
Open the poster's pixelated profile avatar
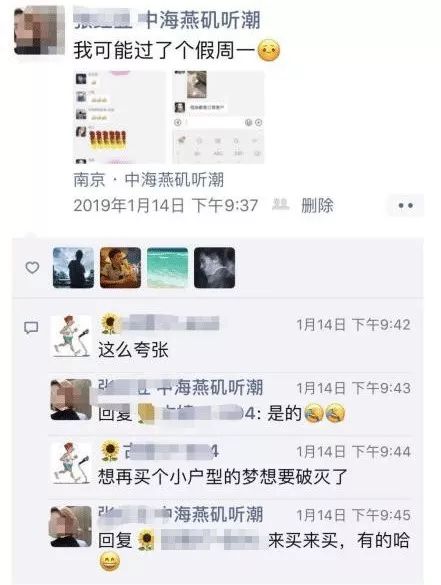[x=39, y=31]
